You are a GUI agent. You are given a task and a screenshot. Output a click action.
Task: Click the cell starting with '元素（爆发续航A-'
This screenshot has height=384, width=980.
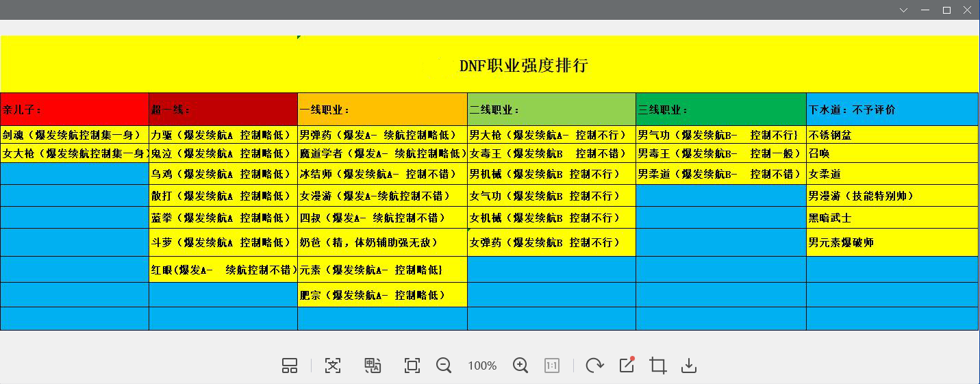(x=382, y=270)
